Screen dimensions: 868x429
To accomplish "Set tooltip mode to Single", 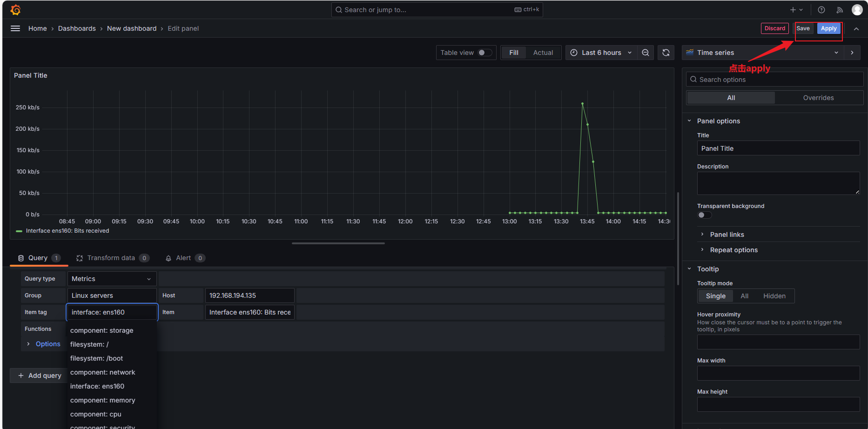I will [x=715, y=296].
